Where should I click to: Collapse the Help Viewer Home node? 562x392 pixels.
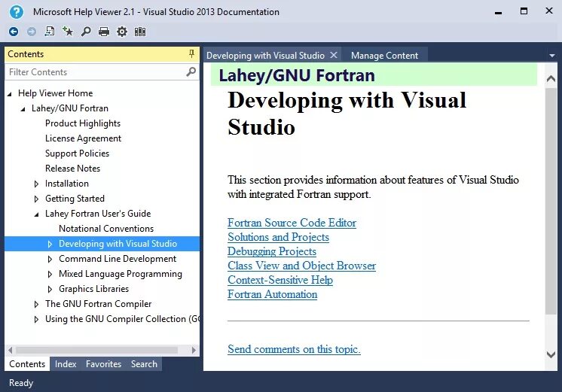pos(10,94)
